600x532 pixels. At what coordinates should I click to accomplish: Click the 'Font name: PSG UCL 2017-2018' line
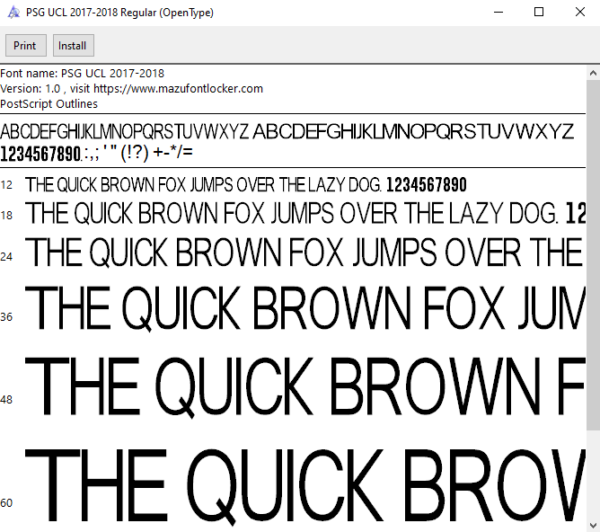(82, 73)
